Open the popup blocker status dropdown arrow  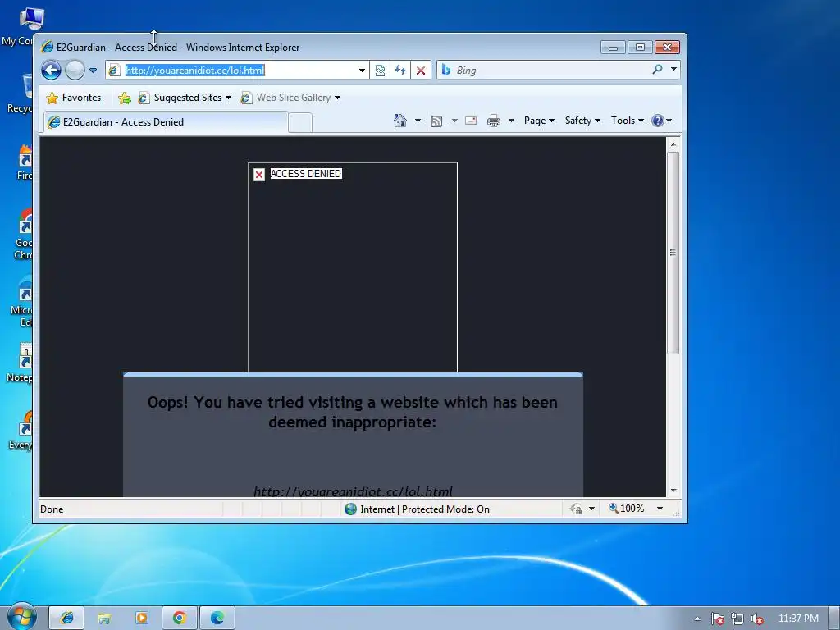point(591,509)
